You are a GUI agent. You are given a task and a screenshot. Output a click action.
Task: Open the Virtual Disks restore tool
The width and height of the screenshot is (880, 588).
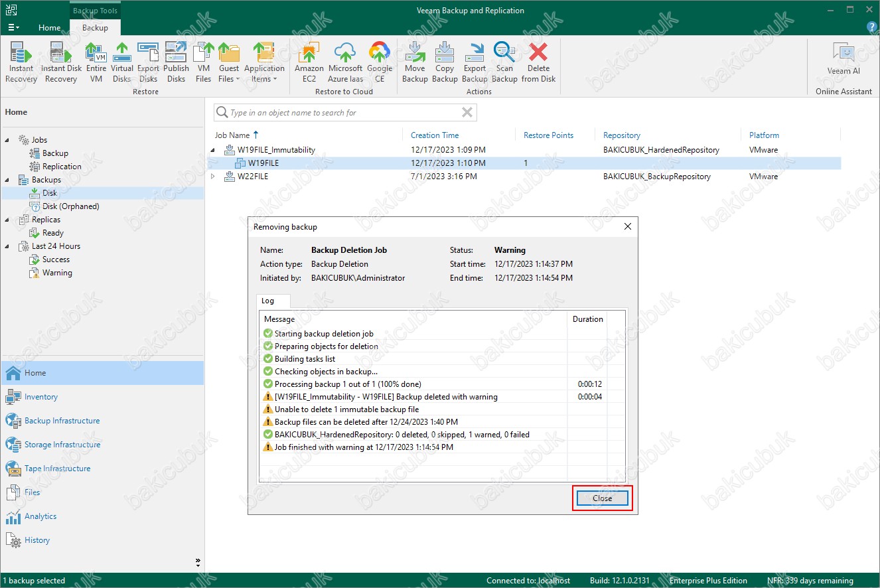coord(122,62)
